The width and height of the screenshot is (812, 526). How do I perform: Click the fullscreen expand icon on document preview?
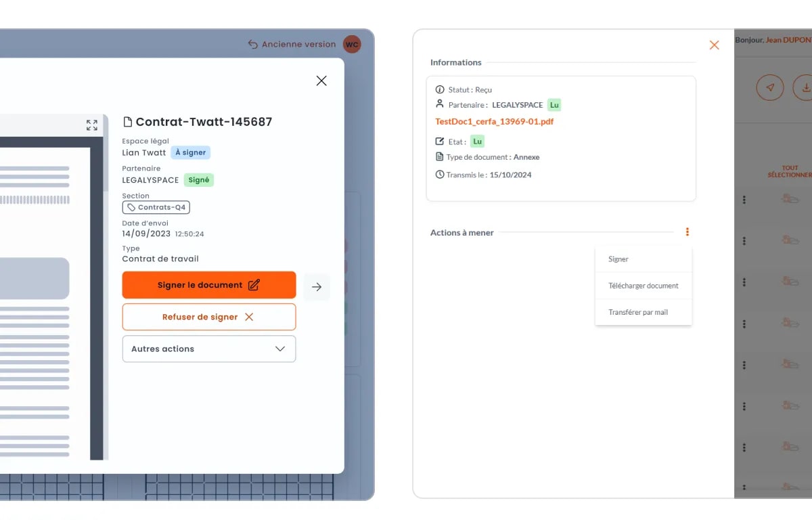click(92, 125)
